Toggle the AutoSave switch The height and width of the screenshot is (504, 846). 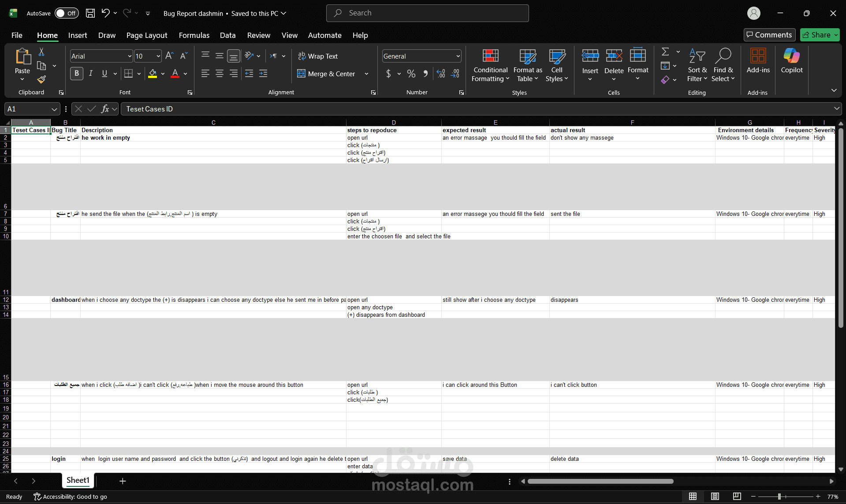click(x=67, y=13)
